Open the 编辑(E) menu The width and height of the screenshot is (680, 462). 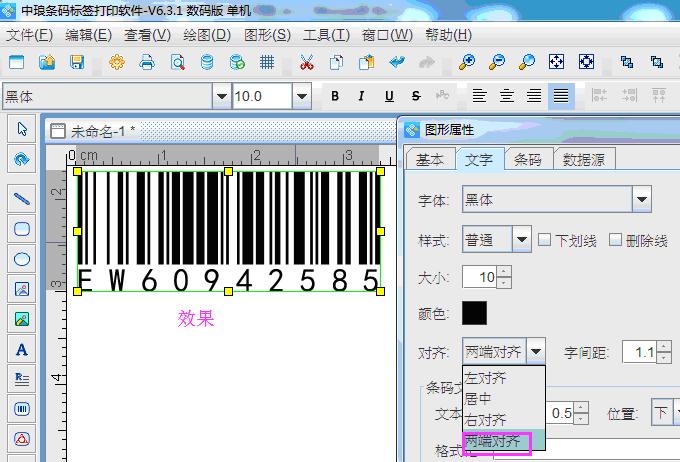[x=88, y=35]
